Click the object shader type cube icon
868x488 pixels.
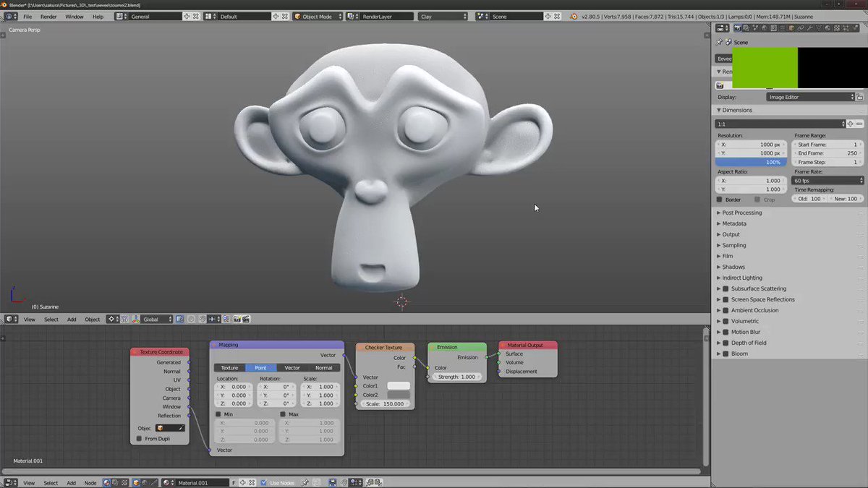point(136,482)
